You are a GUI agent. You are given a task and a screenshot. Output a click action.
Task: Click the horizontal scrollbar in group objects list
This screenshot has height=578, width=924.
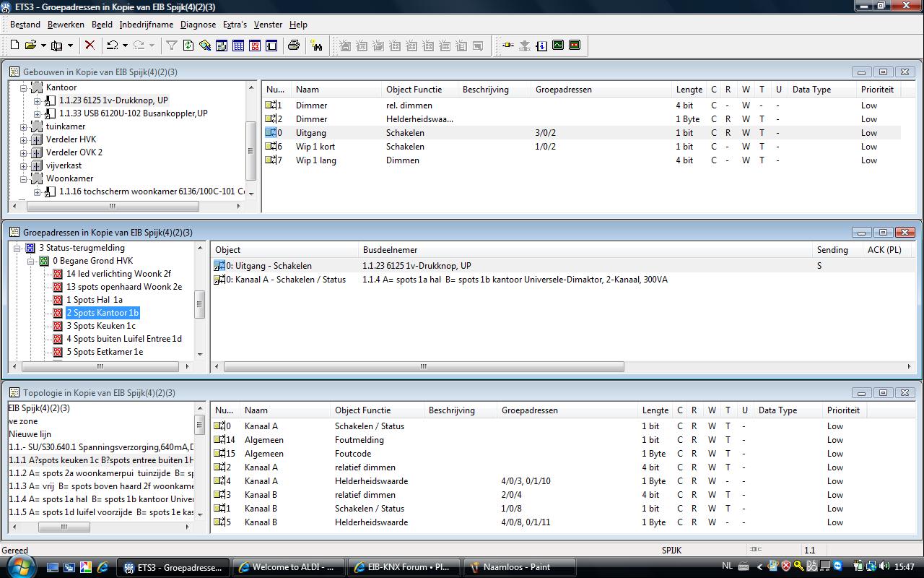pos(424,367)
